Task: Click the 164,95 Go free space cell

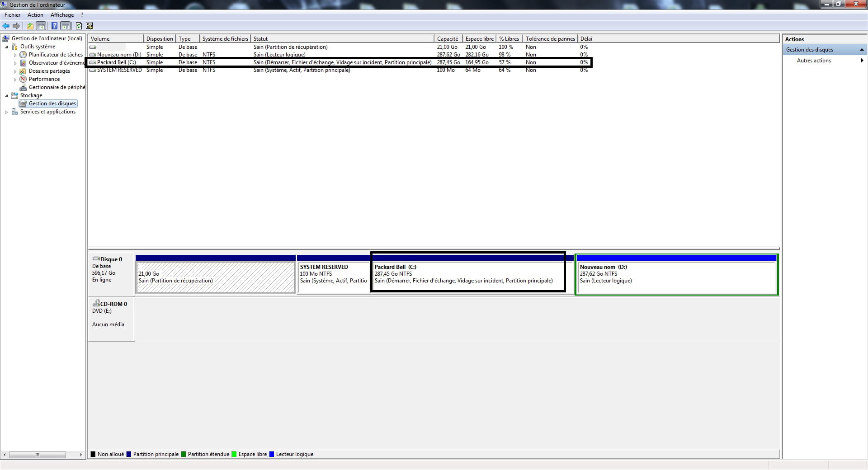Action: click(x=477, y=62)
